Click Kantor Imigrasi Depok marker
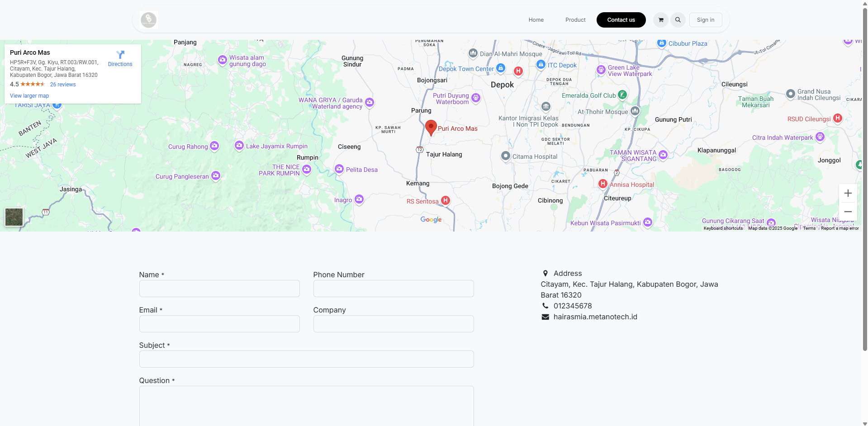868x426 pixels. point(546,106)
